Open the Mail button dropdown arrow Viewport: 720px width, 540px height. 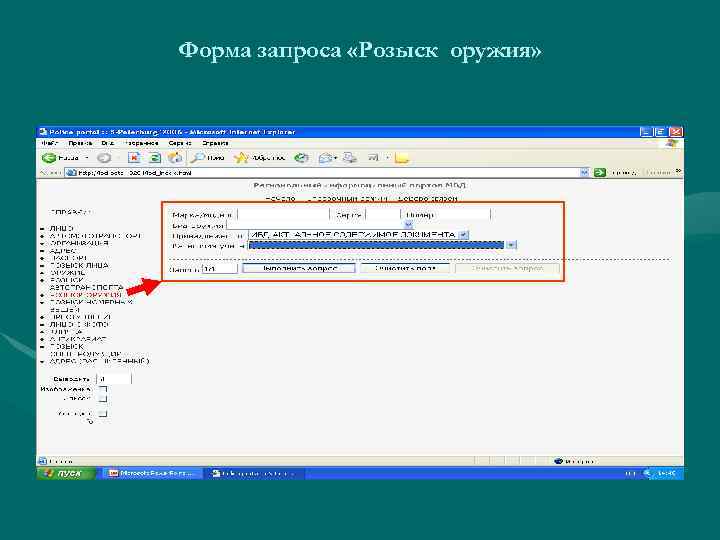click(x=336, y=158)
